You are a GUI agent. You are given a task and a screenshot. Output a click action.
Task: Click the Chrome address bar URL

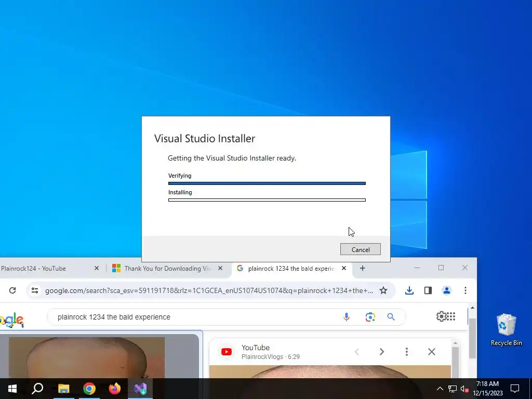tap(209, 290)
